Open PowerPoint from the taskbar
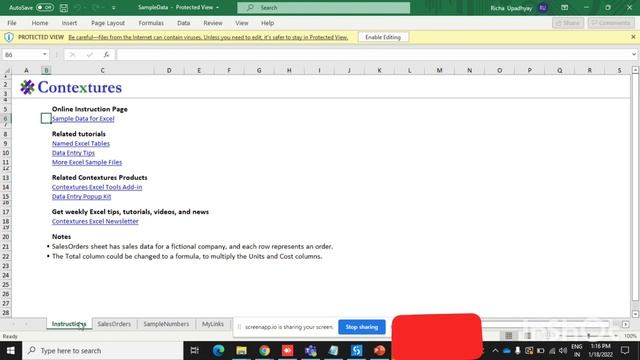 click(380, 351)
